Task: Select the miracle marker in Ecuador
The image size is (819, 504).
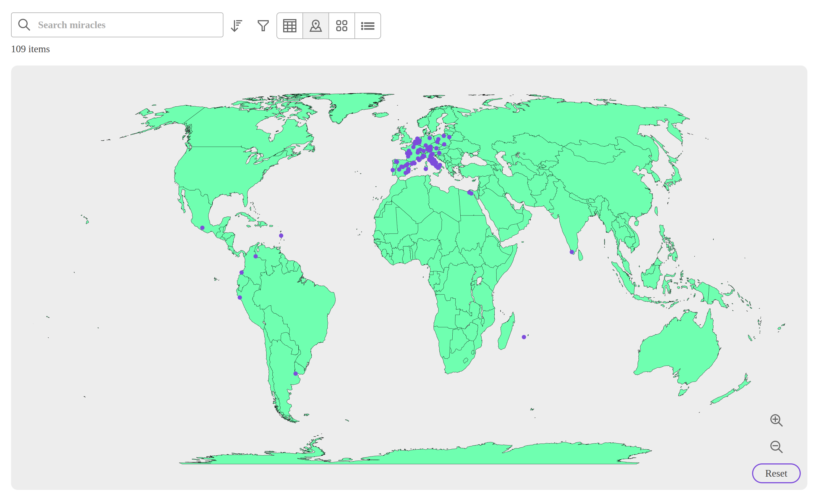Action: pyautogui.click(x=242, y=273)
